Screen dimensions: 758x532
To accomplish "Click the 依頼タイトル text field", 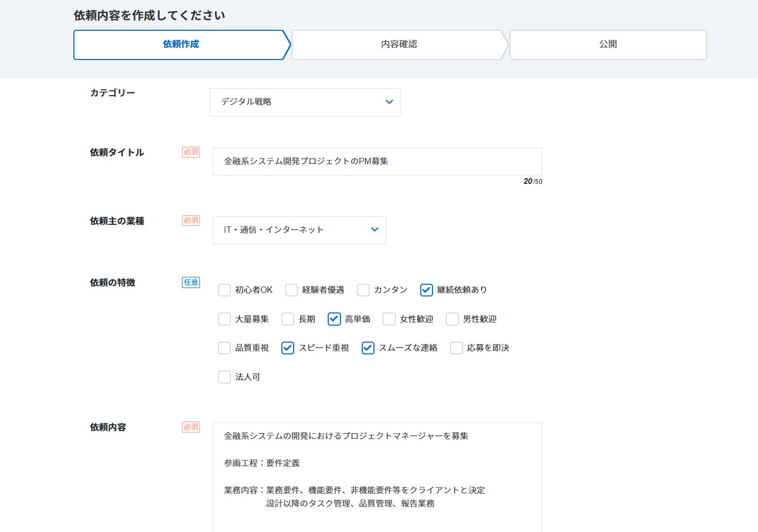I will point(377,162).
